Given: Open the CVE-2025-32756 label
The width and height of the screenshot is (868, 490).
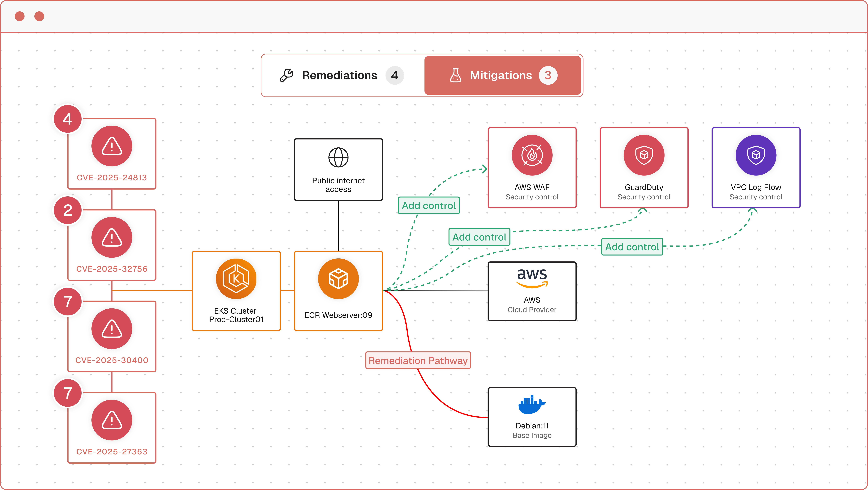Looking at the screenshot, I should [x=112, y=269].
